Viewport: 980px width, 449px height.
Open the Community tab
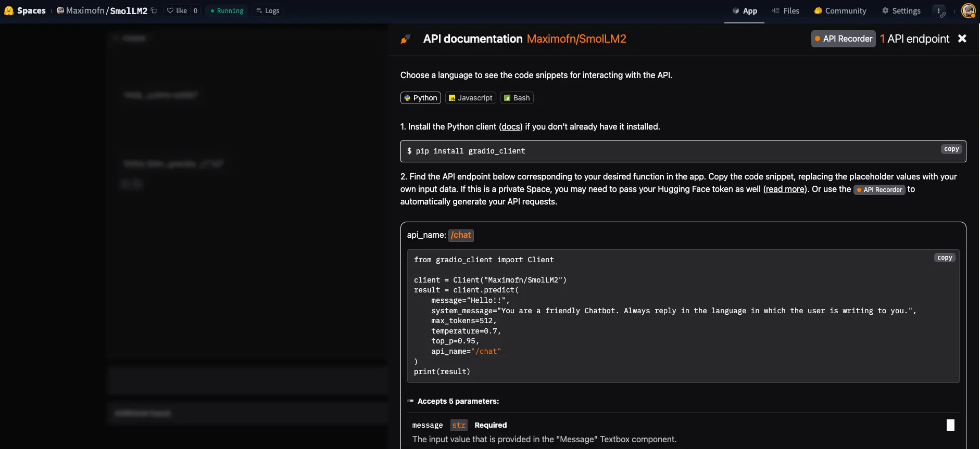(x=840, y=11)
